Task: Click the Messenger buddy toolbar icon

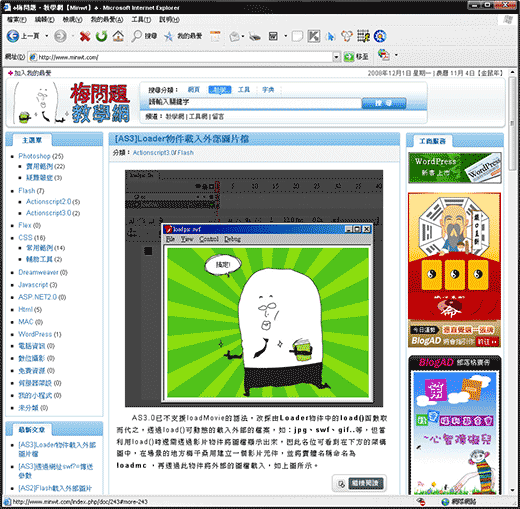Action: (347, 36)
